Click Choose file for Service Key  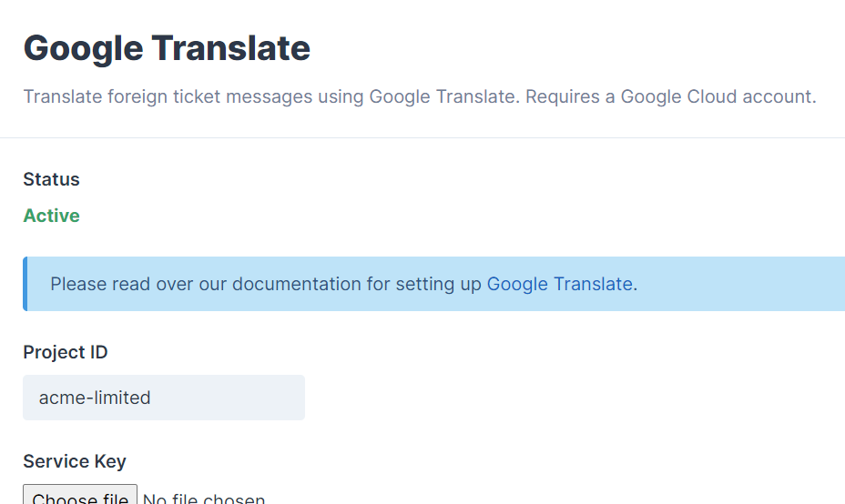tap(80, 496)
